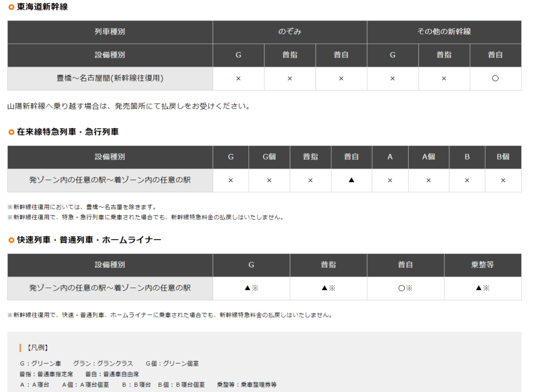The image size is (538, 392).
Task: Click the ○※ mark under 普自 in bottom table
Action: [406, 288]
